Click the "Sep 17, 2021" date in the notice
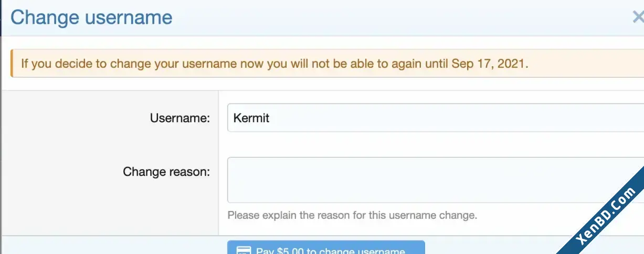This screenshot has height=254, width=644. [x=490, y=64]
